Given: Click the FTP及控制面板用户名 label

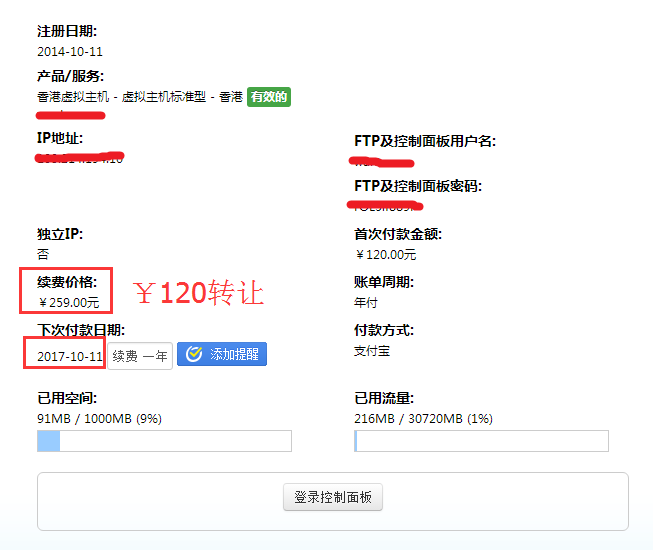Looking at the screenshot, I should pos(425,141).
